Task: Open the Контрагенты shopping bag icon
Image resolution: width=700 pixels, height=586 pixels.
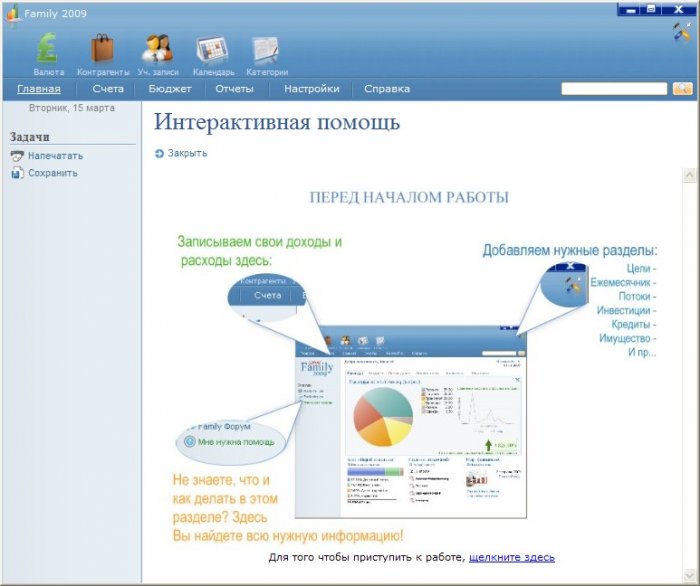Action: (102, 48)
